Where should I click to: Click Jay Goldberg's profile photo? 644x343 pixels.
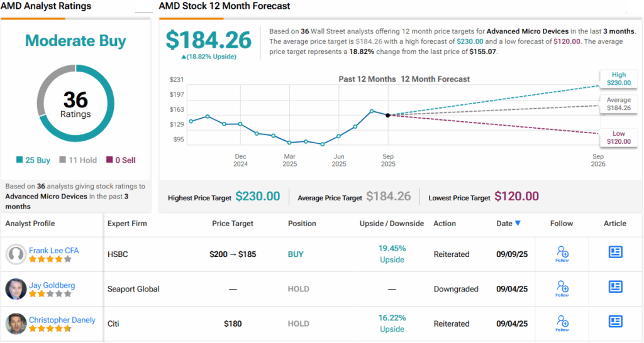pyautogui.click(x=16, y=289)
